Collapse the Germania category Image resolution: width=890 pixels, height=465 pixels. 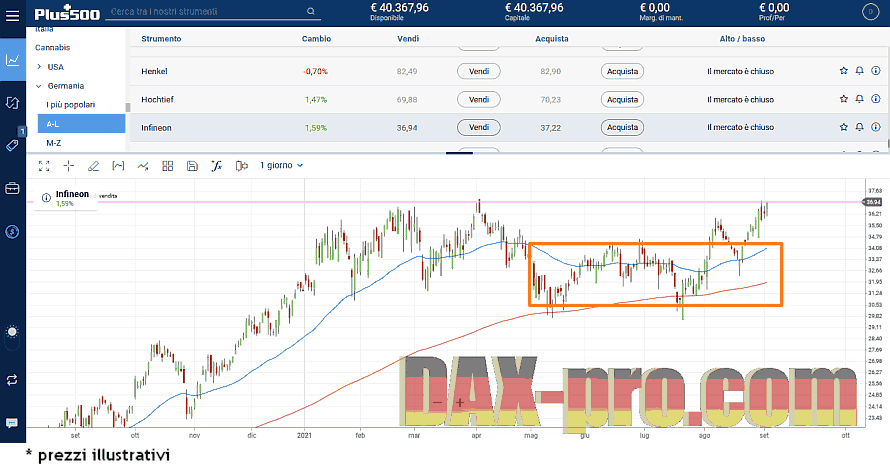tap(39, 86)
